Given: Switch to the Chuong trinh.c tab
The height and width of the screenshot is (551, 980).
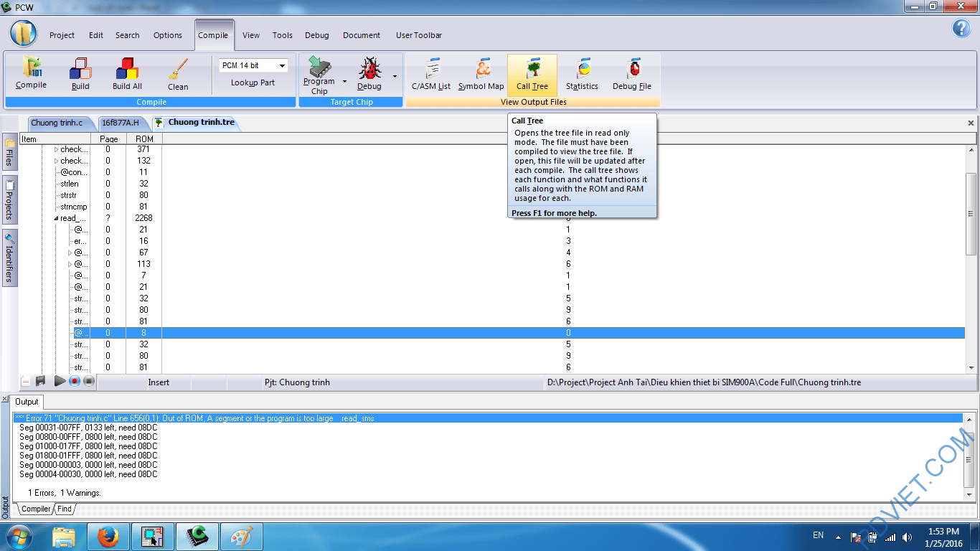Looking at the screenshot, I should (60, 123).
